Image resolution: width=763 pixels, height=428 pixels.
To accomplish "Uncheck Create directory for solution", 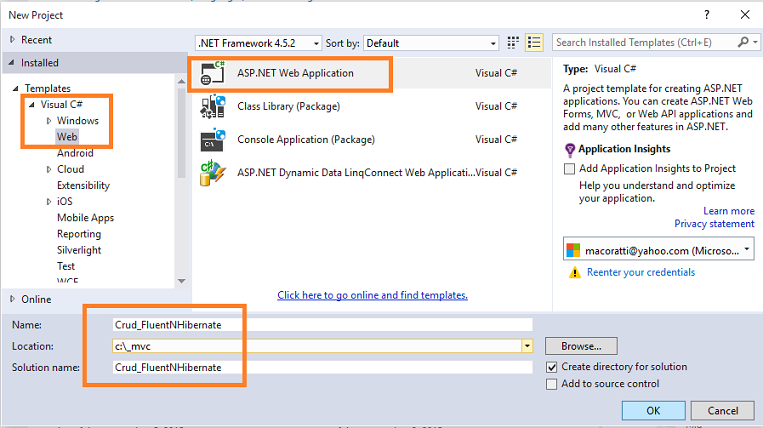I will point(551,367).
